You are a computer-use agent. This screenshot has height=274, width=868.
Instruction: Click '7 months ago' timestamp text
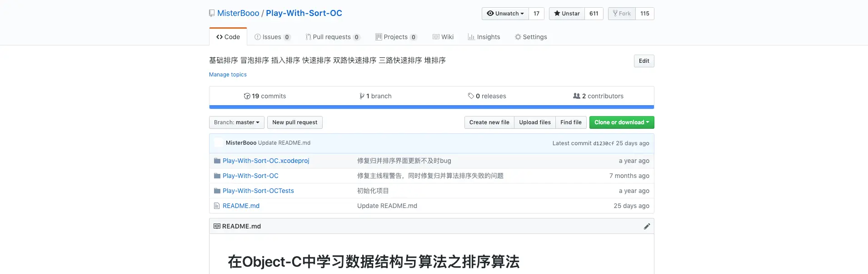629,176
